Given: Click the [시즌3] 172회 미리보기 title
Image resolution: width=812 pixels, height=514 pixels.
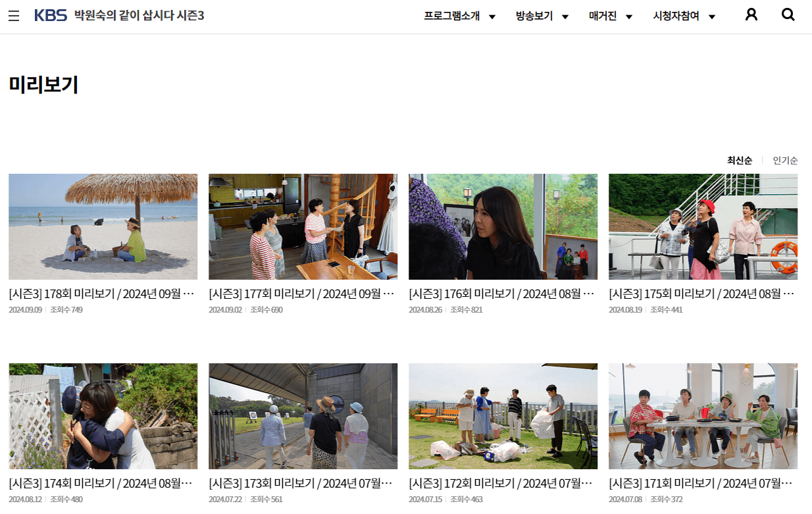Looking at the screenshot, I should pyautogui.click(x=502, y=483).
